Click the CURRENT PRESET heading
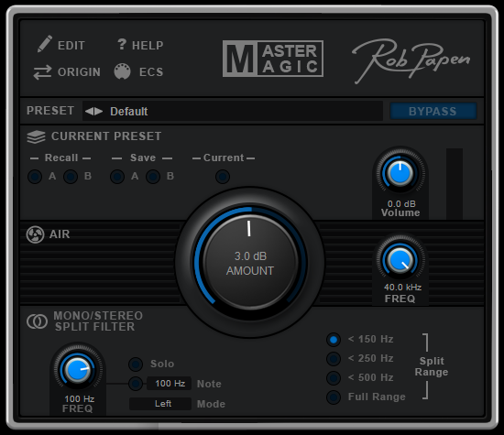The height and width of the screenshot is (435, 504). (106, 136)
